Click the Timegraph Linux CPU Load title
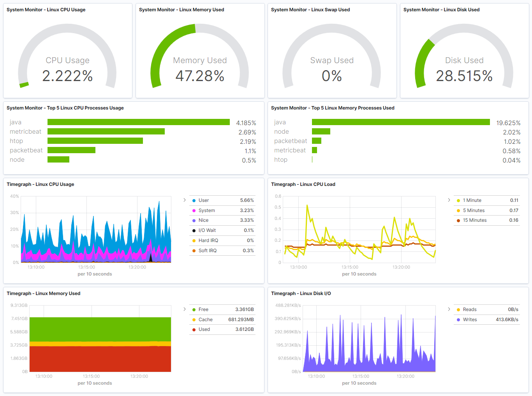This screenshot has height=396, width=532. coord(303,184)
